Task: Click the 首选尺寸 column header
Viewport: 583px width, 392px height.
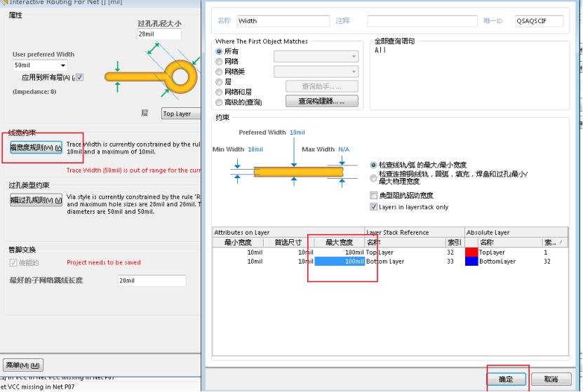Action: click(x=288, y=243)
